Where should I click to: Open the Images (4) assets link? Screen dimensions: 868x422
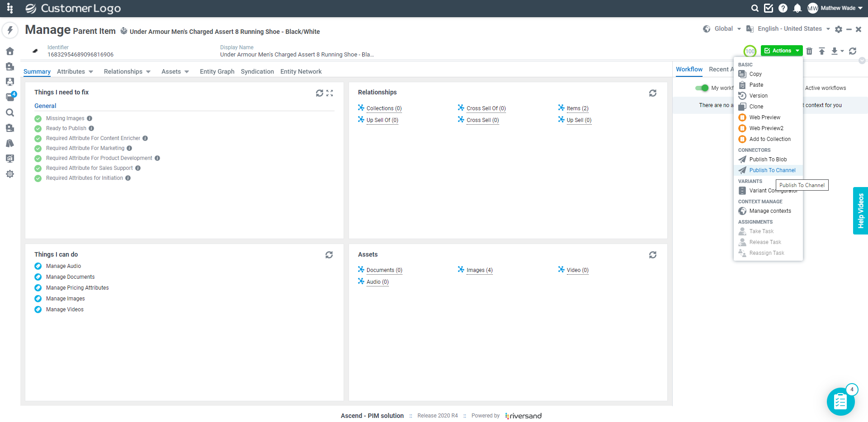[480, 270]
